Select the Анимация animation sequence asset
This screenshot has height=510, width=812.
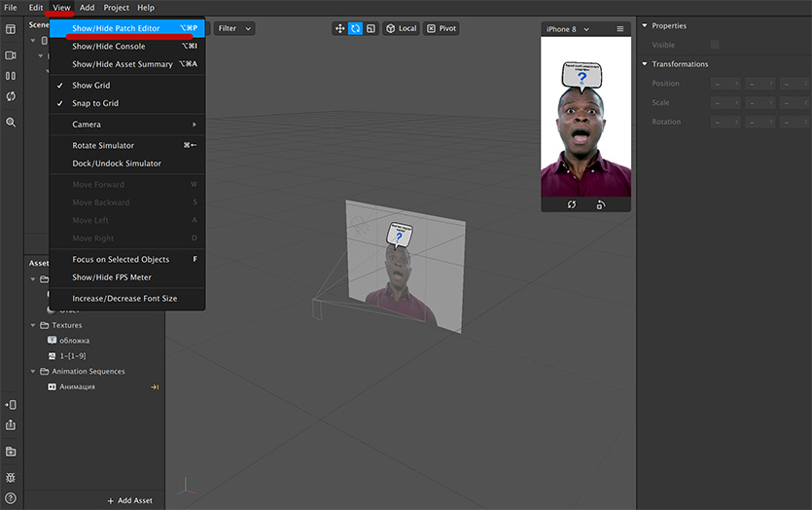(x=77, y=386)
